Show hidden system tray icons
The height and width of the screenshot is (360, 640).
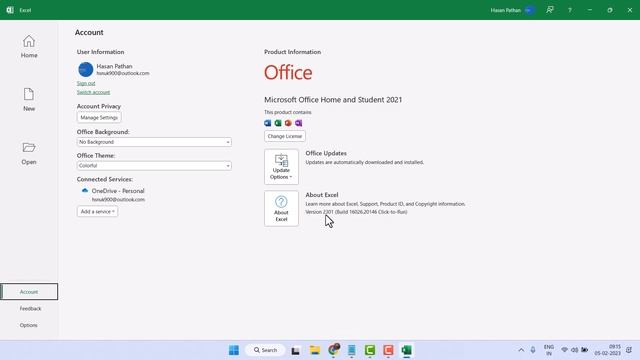[x=521, y=350]
